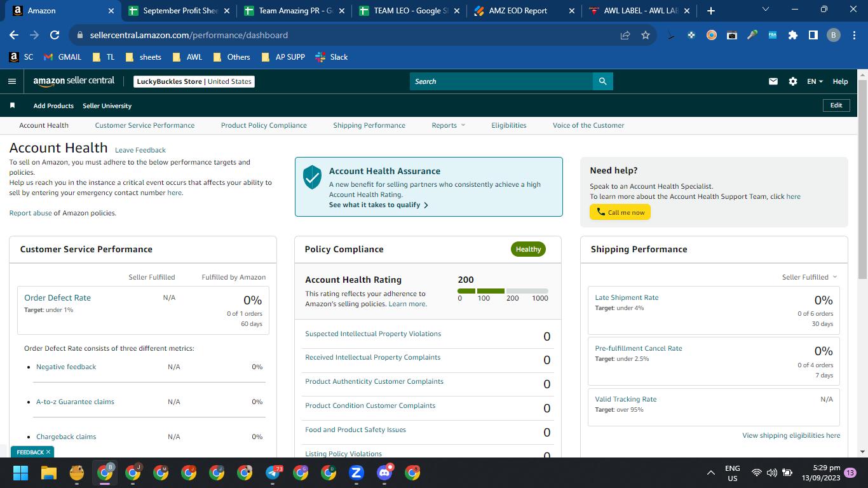
Task: Open the Seller Fulfilled dropdown in Shipping Performance
Action: click(x=810, y=277)
